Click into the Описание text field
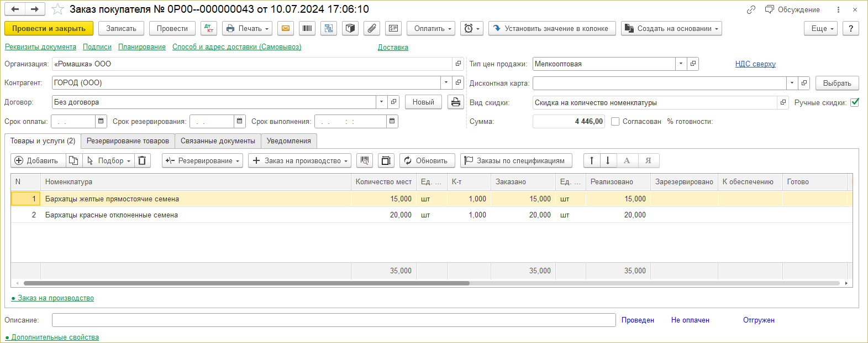Image resolution: width=868 pixels, height=343 pixels. [333, 320]
